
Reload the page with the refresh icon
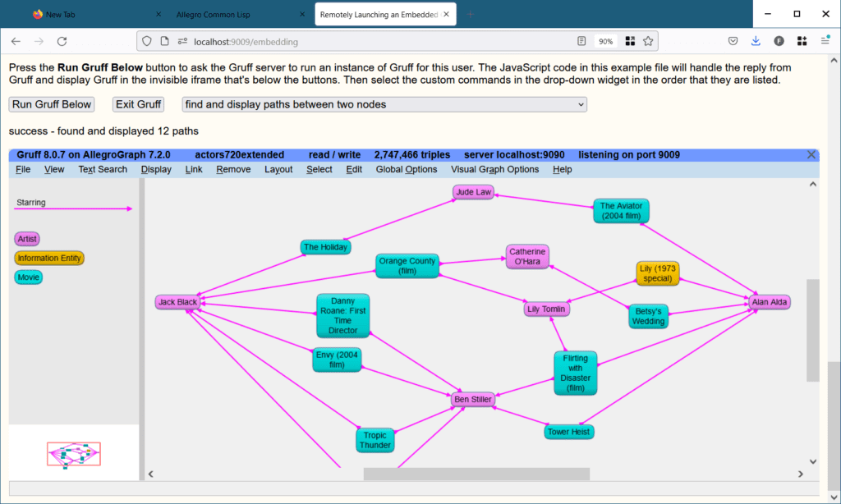pos(62,41)
